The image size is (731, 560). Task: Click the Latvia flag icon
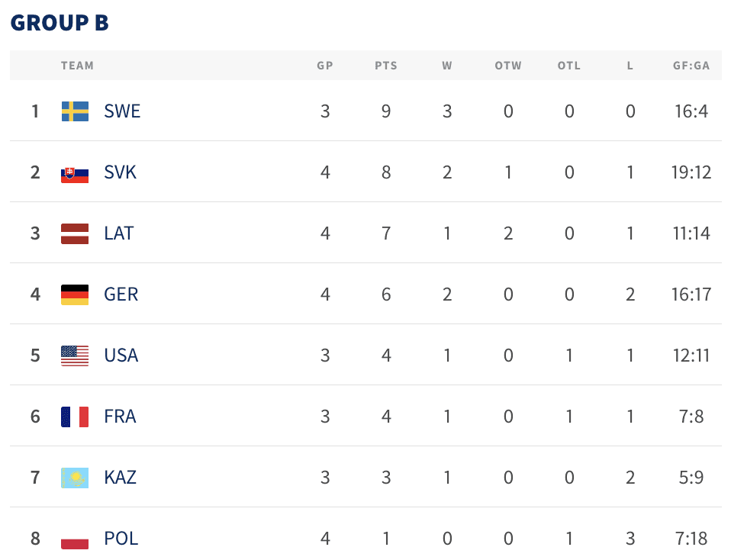[x=75, y=233]
